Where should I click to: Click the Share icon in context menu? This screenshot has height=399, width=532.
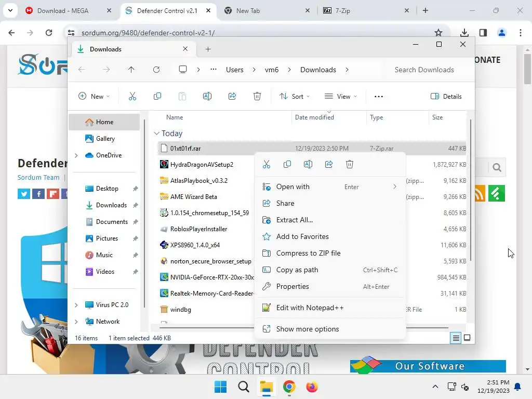329,165
